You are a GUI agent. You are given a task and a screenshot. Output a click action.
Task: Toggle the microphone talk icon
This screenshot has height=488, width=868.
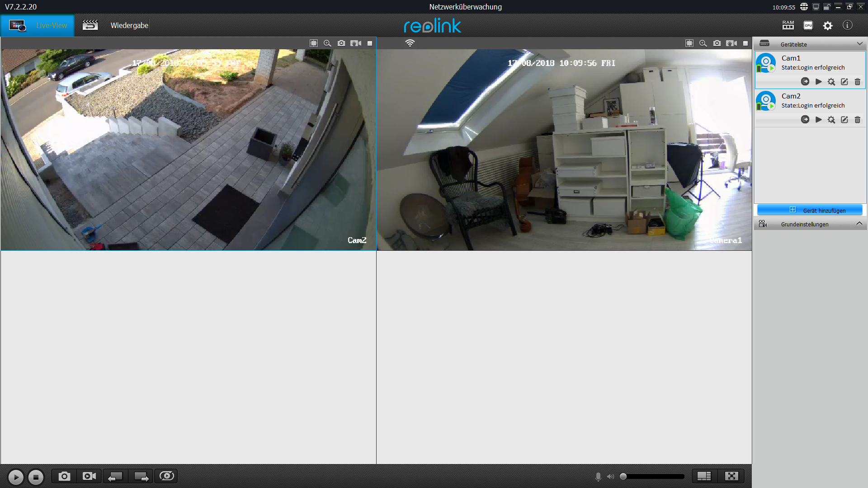click(598, 477)
